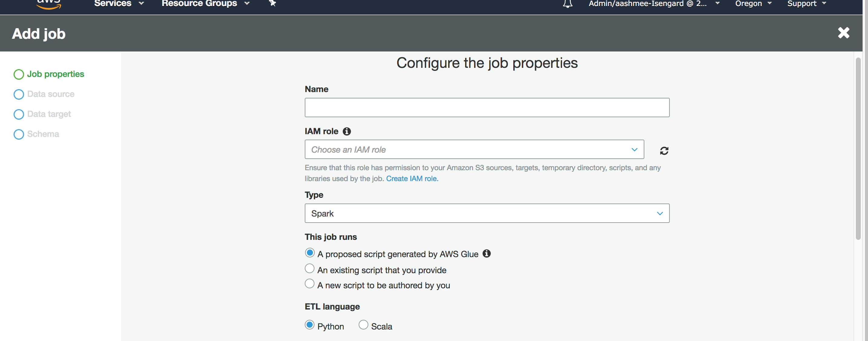Image resolution: width=868 pixels, height=341 pixels.
Task: Click info icon beside AWS Glue proposed script
Action: tap(486, 254)
